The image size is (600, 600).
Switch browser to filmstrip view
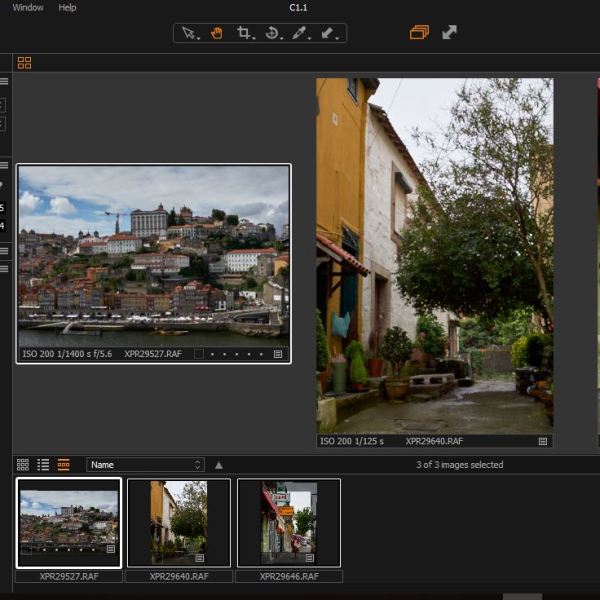coord(63,465)
